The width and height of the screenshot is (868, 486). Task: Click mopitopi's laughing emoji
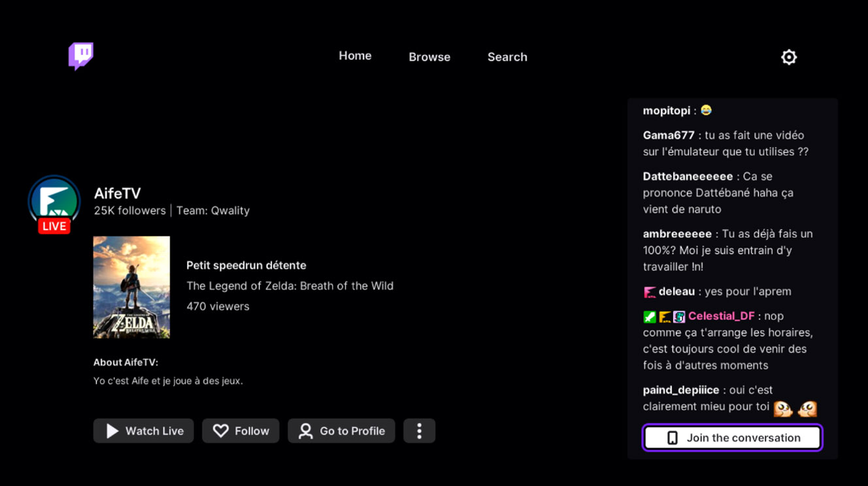click(706, 110)
